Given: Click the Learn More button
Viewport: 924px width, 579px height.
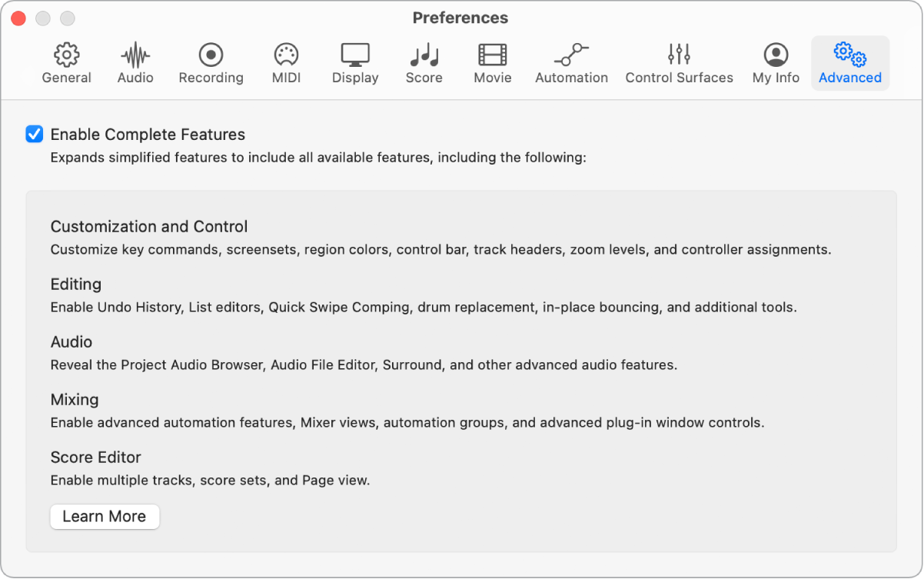Looking at the screenshot, I should pyautogui.click(x=105, y=517).
